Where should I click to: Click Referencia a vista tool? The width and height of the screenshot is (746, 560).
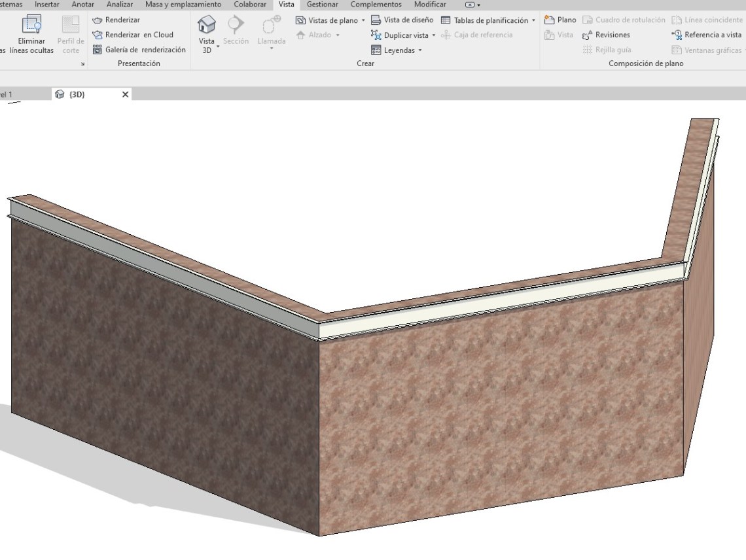[x=707, y=35]
